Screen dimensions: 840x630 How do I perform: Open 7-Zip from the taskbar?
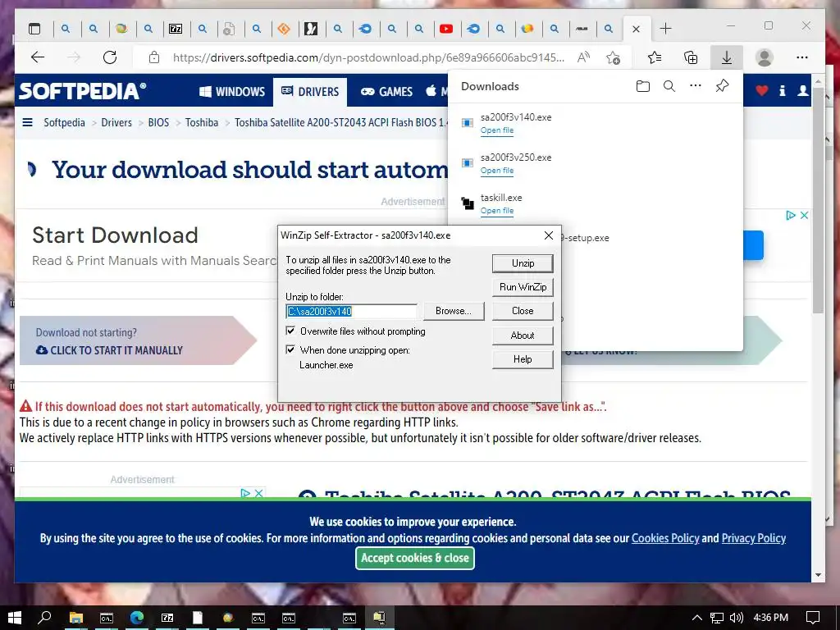point(167,618)
